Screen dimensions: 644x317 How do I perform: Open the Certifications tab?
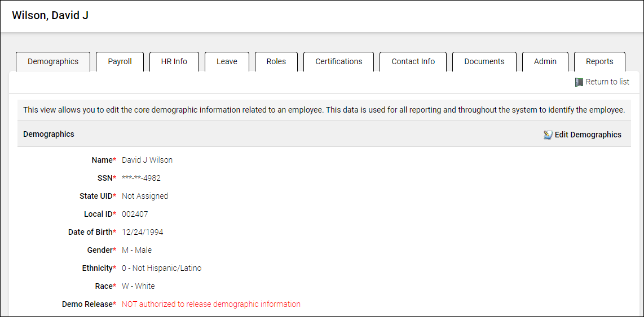pyautogui.click(x=338, y=62)
